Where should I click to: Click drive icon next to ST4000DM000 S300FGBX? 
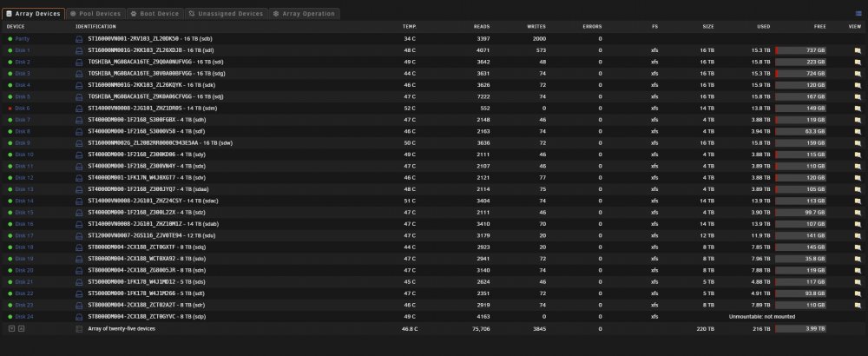79,120
